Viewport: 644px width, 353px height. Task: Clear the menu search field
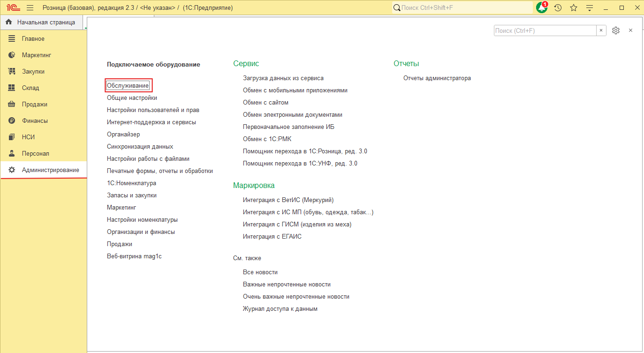pos(601,30)
